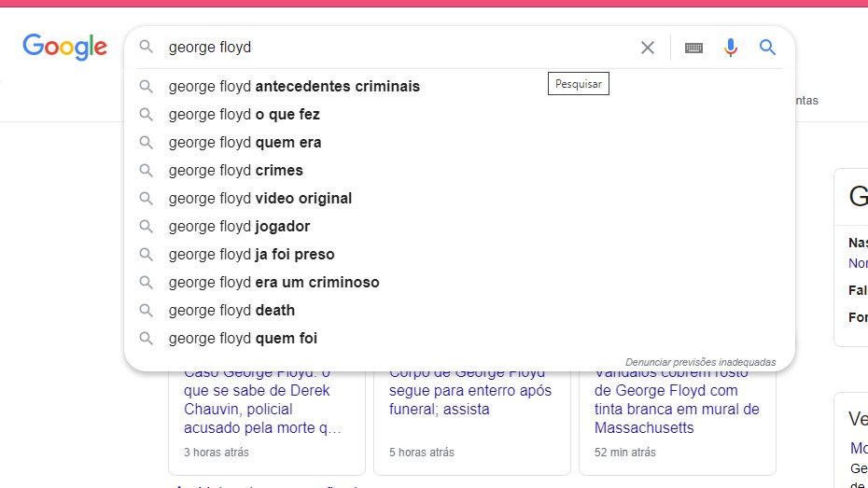
Task: Click the blue search magnifier button
Action: click(767, 47)
